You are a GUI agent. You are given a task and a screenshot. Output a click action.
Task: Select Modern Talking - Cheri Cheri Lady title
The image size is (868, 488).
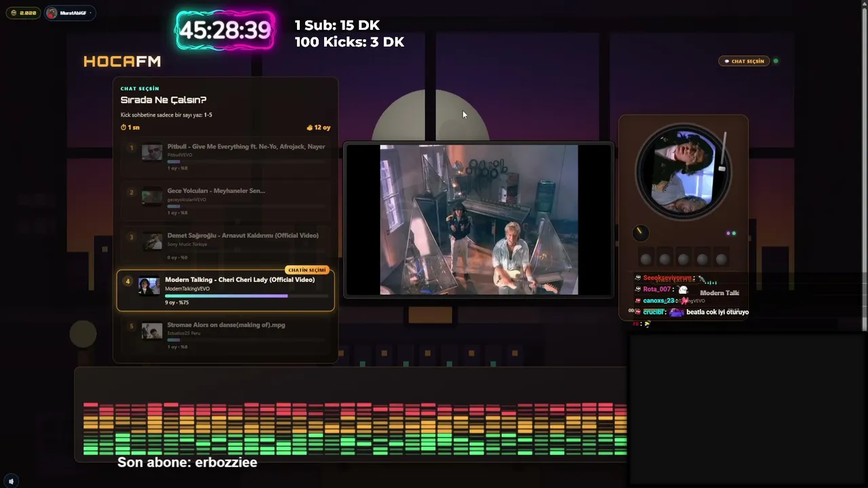(240, 280)
